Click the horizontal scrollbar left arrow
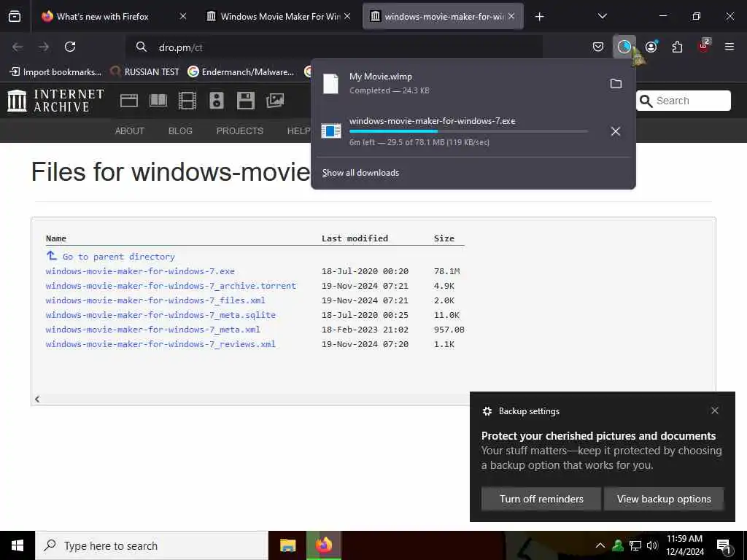 [37, 399]
